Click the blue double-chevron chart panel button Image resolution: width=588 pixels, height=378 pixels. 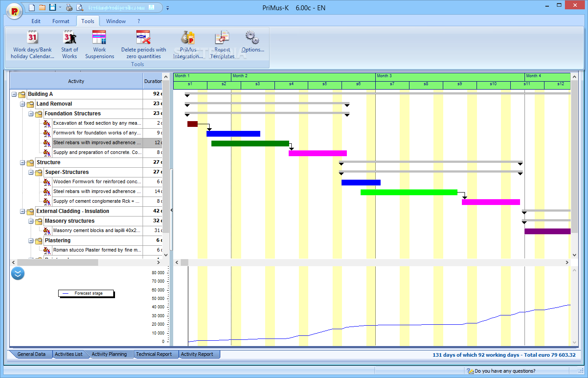pyautogui.click(x=18, y=273)
